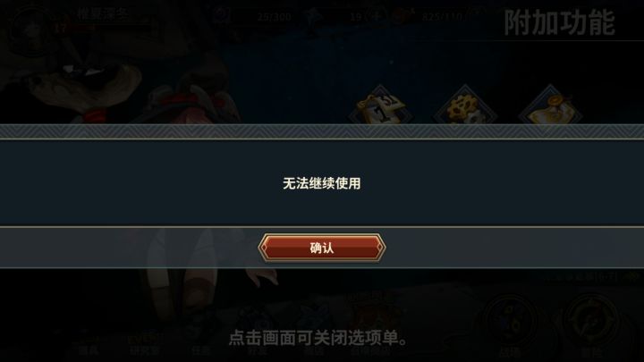The width and height of the screenshot is (644, 362).
Task: Tap the gold icon beside 825 counter
Action: [402, 16]
